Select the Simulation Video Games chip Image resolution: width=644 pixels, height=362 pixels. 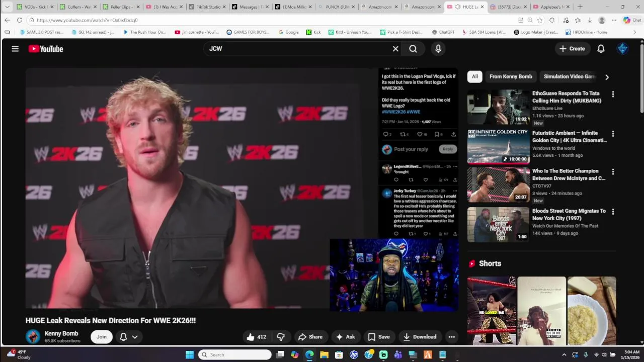(x=570, y=76)
